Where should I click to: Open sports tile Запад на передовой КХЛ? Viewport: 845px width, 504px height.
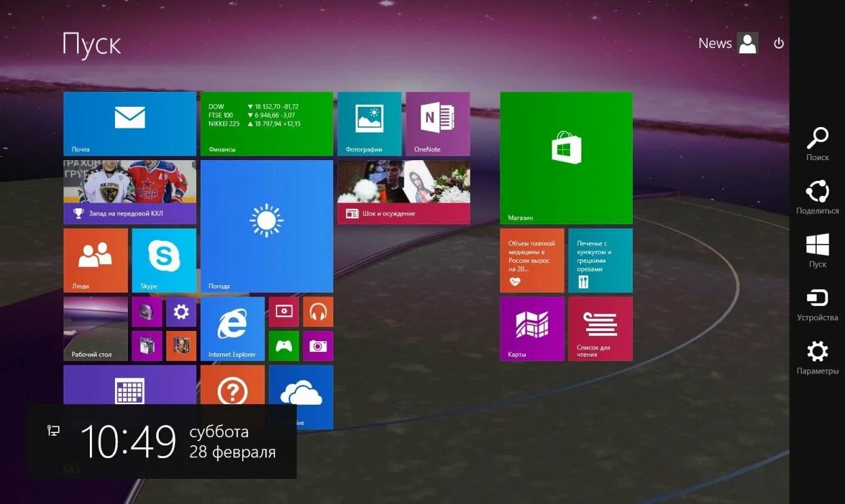pyautogui.click(x=130, y=192)
